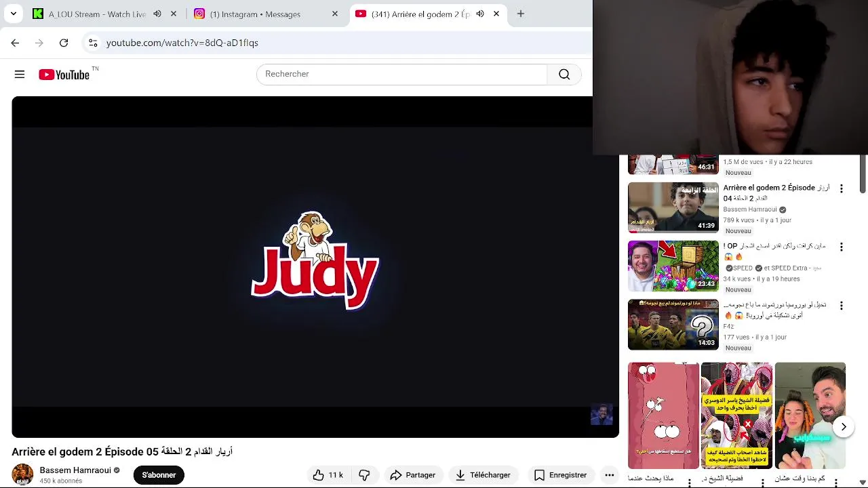Image resolution: width=868 pixels, height=488 pixels.
Task: Show next Shorts with arrow chevron
Action: [x=844, y=427]
